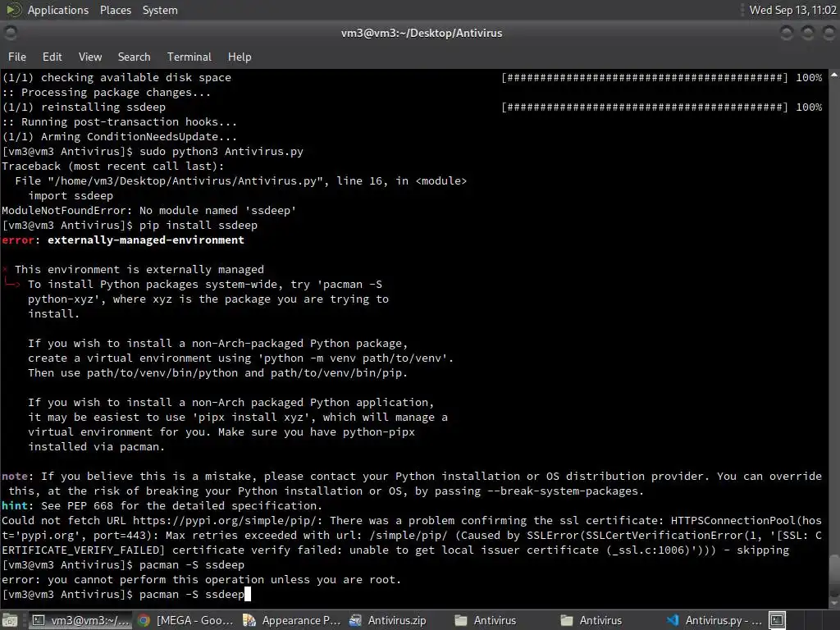Click the 'error: externally-managed-environment' line

(x=123, y=240)
